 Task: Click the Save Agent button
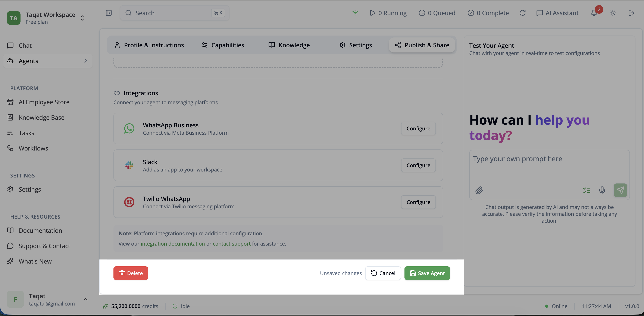point(427,273)
